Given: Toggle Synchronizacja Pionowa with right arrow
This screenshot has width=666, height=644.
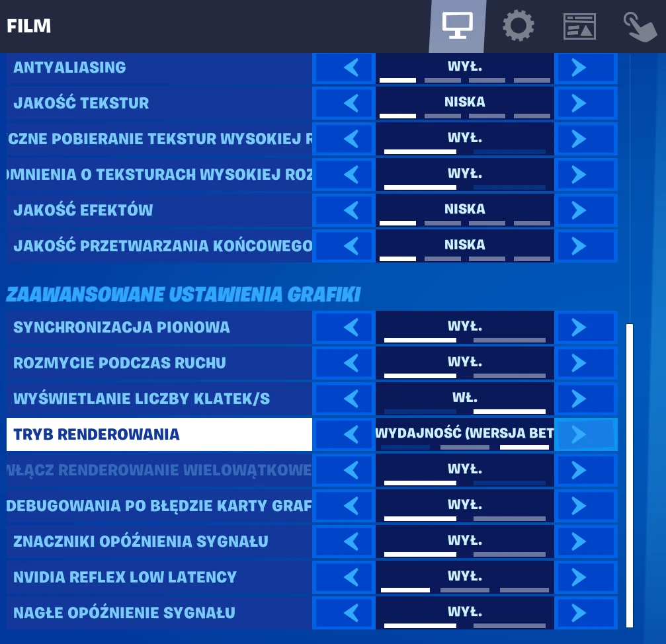Looking at the screenshot, I should [586, 327].
